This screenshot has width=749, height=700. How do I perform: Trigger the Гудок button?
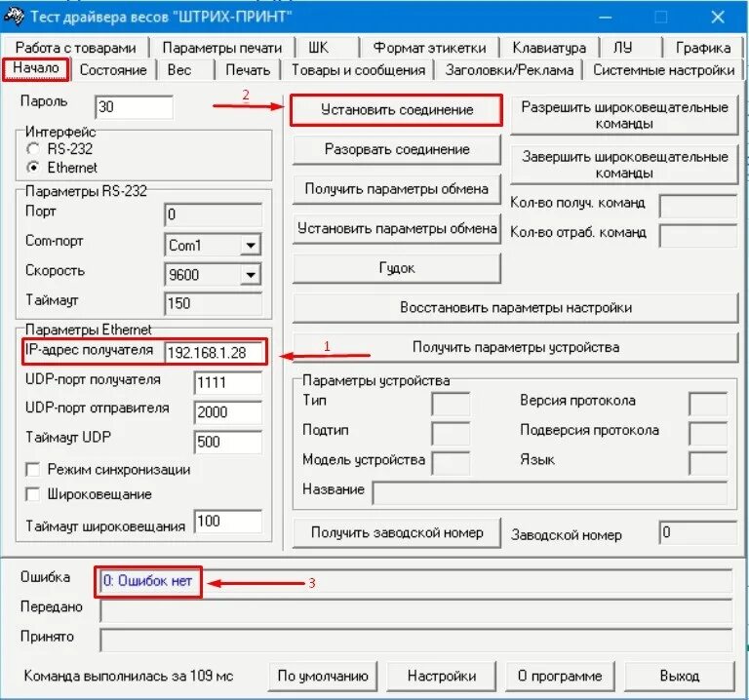(397, 268)
